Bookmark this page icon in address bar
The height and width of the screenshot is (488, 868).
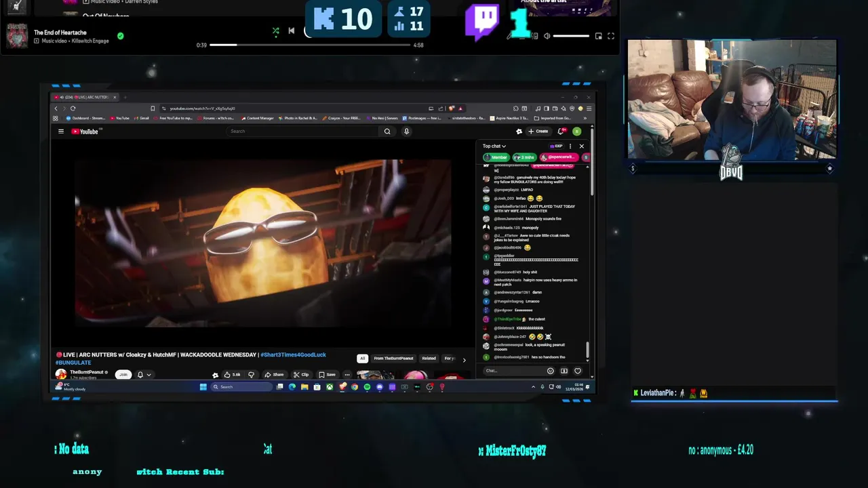pyautogui.click(x=153, y=108)
